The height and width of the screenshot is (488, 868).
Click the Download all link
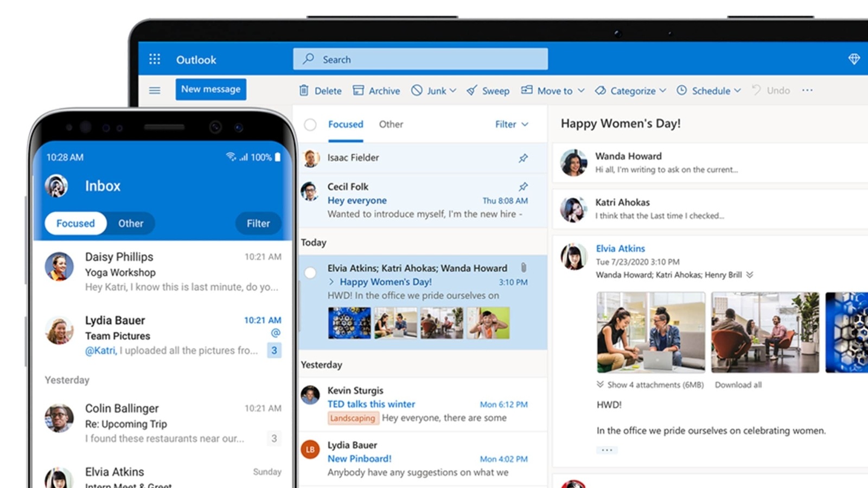coord(738,384)
